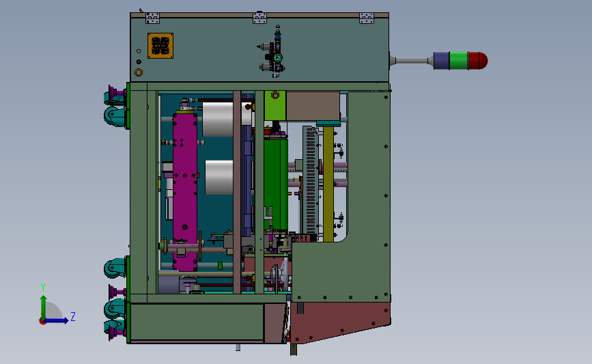Pick the light green block with brass ring
Image resolution: width=592 pixels, height=364 pixels.
click(x=275, y=105)
